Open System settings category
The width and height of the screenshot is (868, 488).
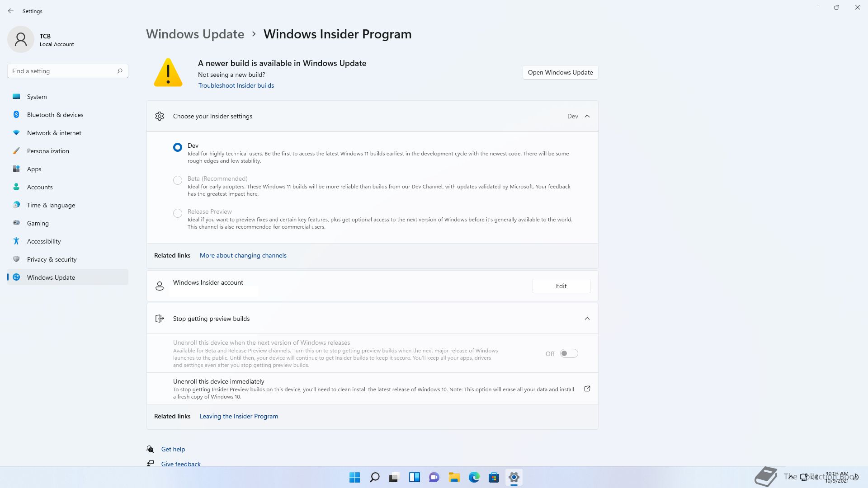click(x=68, y=97)
